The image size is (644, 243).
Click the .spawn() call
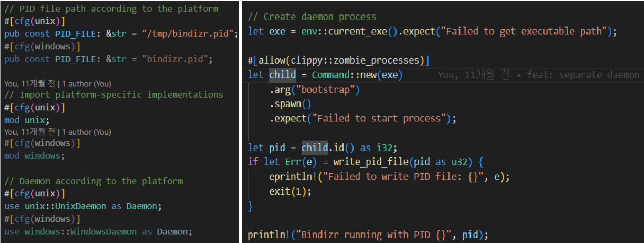tap(291, 104)
